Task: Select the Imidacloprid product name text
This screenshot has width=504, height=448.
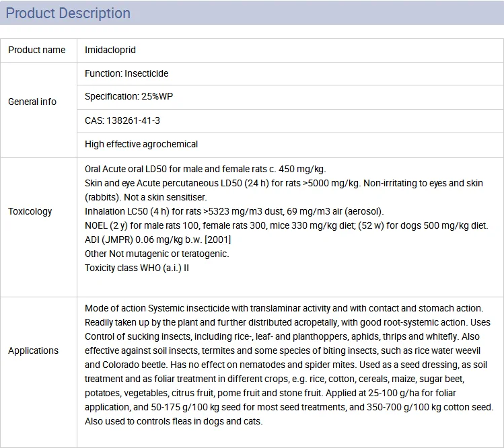Action: point(110,50)
